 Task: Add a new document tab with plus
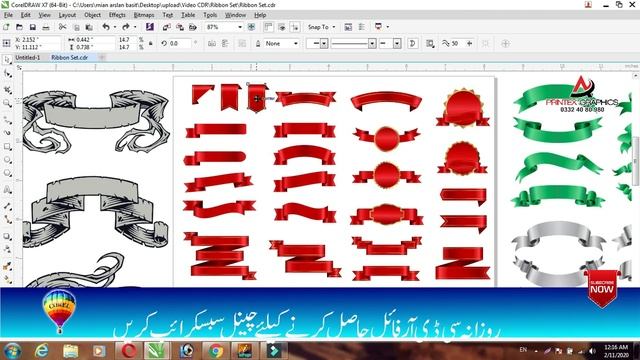point(102,58)
